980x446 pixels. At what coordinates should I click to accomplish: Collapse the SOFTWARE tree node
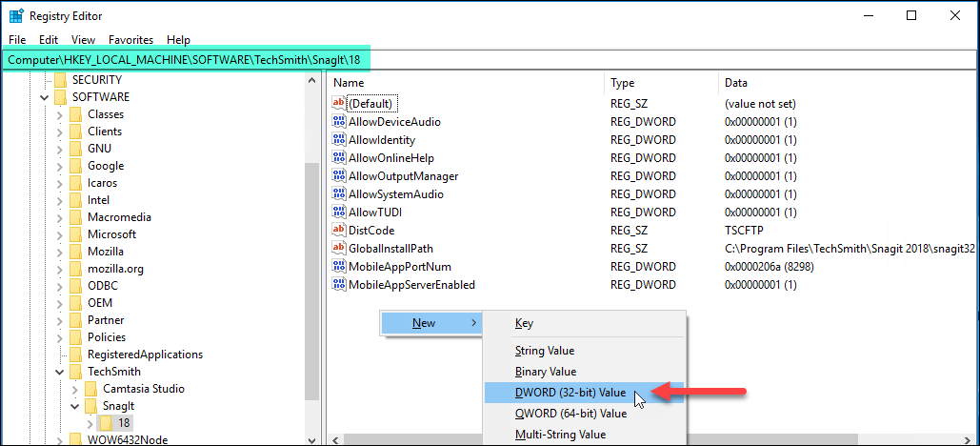[x=45, y=97]
